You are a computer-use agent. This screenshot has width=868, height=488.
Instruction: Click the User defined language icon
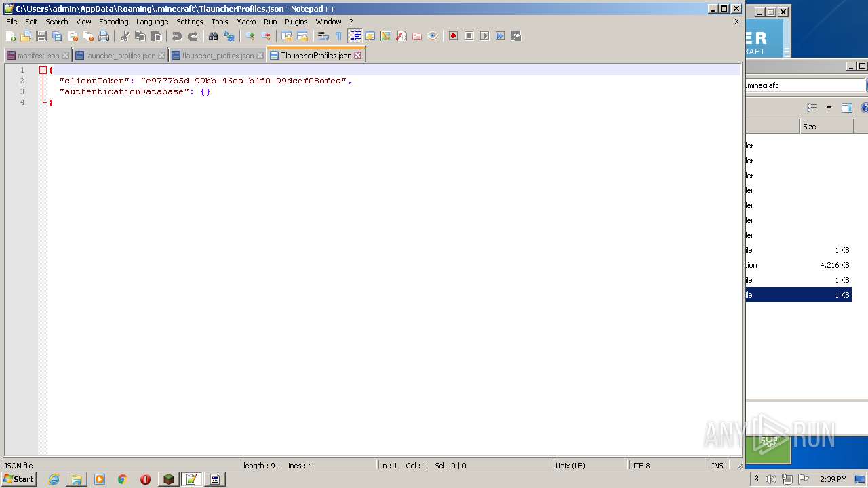click(370, 36)
